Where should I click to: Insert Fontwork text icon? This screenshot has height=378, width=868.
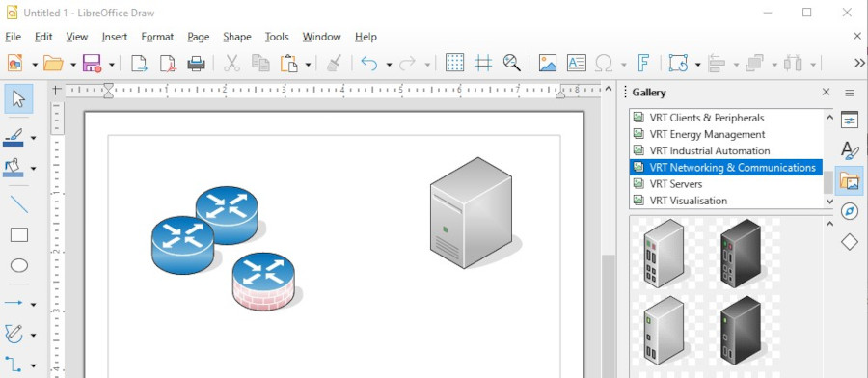coord(643,63)
